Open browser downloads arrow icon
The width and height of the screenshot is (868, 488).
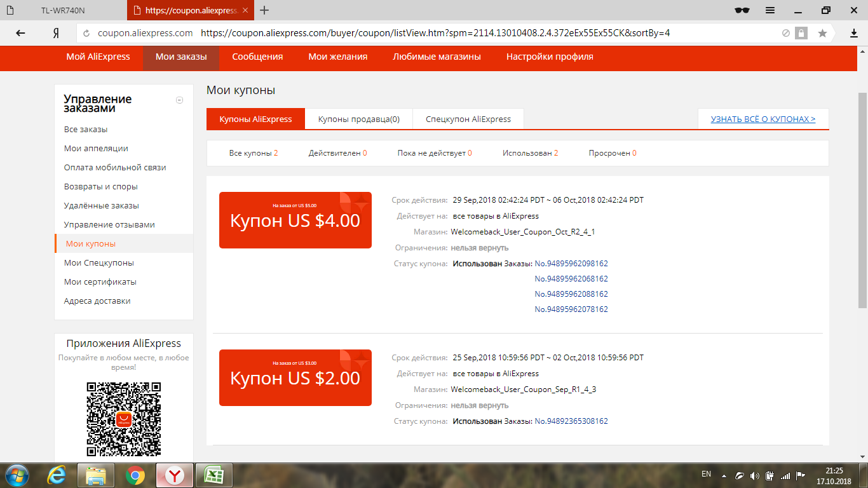[x=854, y=33]
